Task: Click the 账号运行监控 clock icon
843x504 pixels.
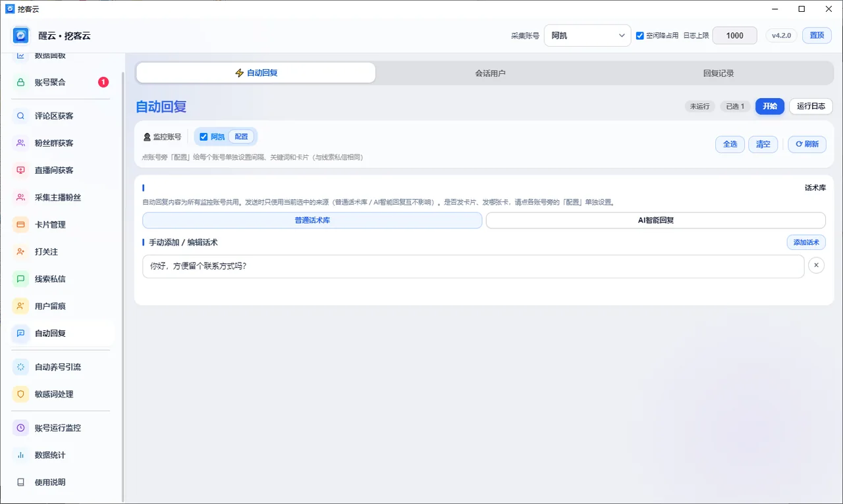Action: [x=20, y=428]
